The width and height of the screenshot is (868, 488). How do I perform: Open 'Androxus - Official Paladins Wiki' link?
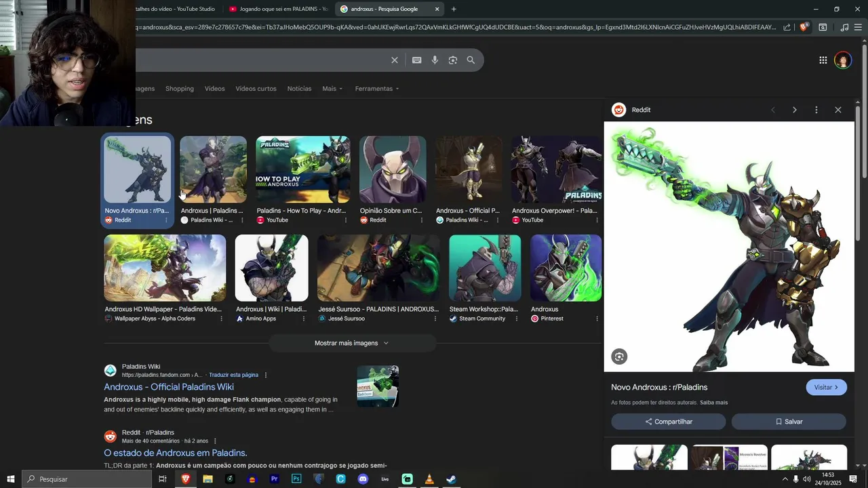[169, 387]
